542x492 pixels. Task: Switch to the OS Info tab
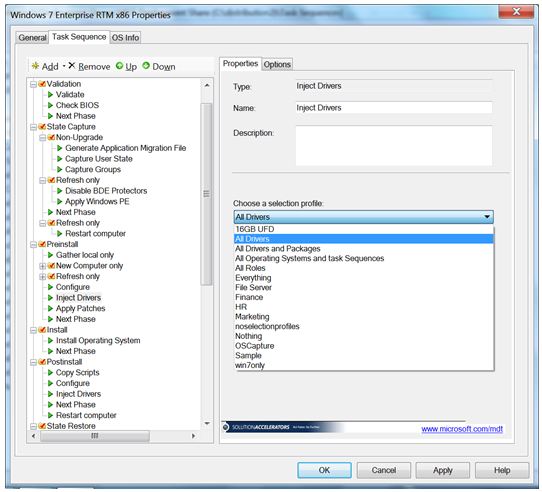(x=125, y=37)
